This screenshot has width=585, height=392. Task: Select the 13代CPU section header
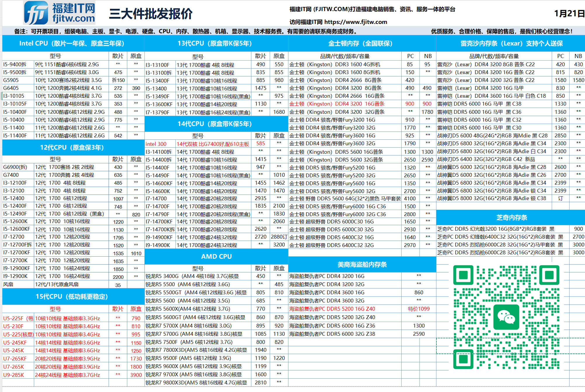click(x=215, y=43)
